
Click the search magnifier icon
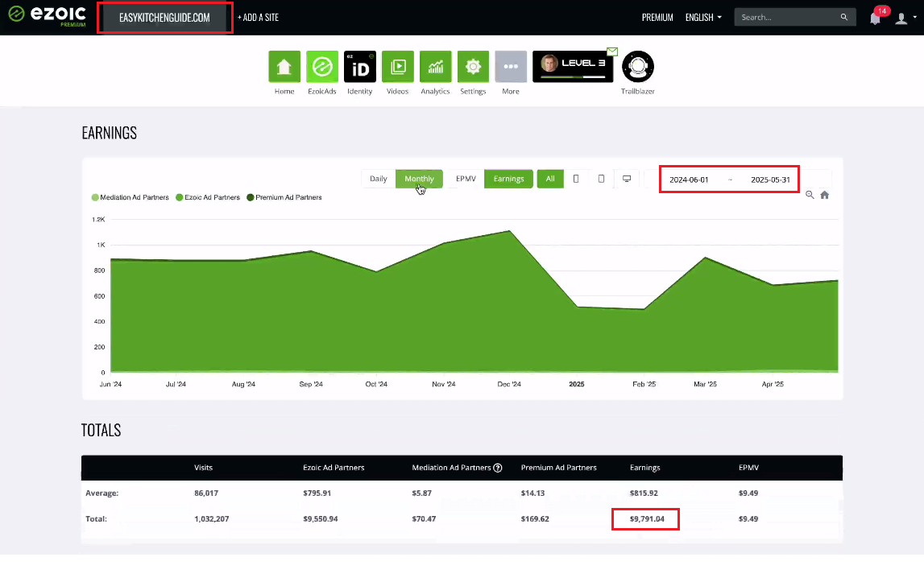pyautogui.click(x=844, y=17)
